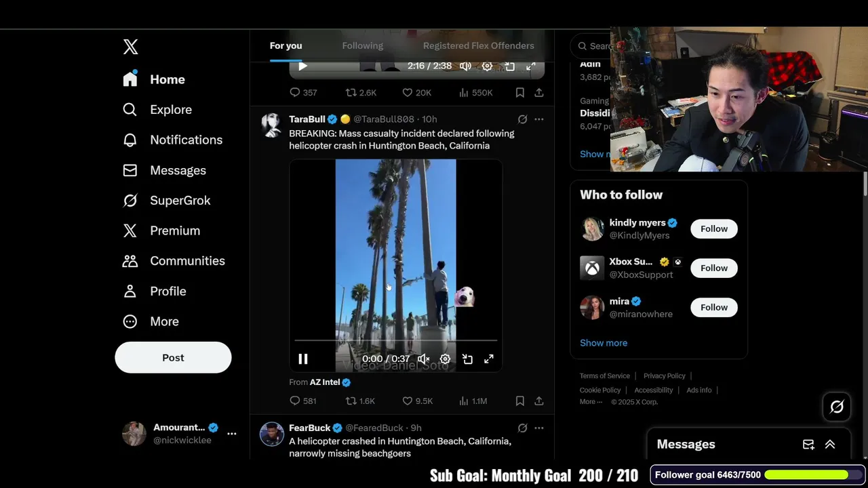Image resolution: width=868 pixels, height=488 pixels.
Task: Open X Premium page
Action: click(161, 230)
